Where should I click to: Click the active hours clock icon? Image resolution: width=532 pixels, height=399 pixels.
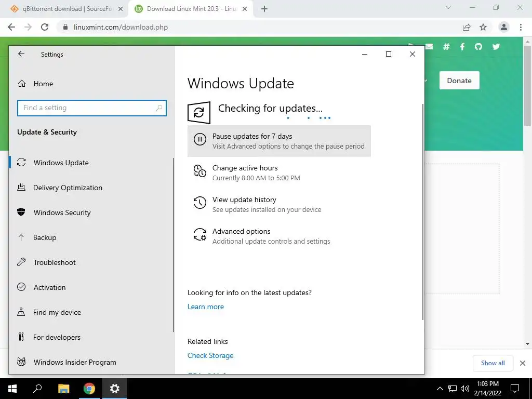200,171
